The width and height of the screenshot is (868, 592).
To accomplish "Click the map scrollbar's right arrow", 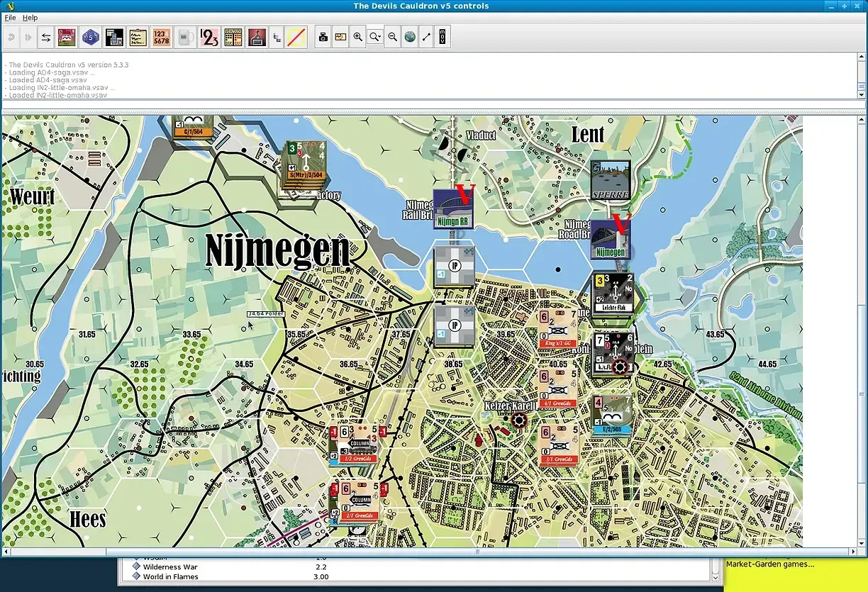I will point(853,552).
